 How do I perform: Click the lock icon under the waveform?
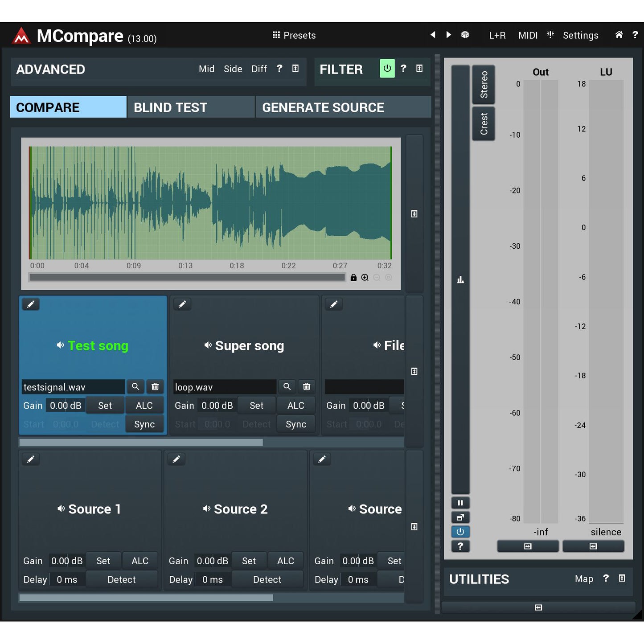pos(353,277)
